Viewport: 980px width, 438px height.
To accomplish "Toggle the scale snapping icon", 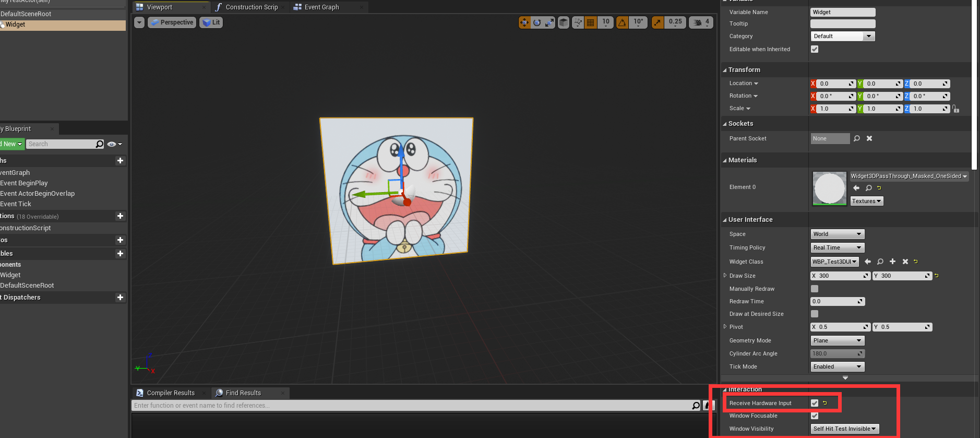I will point(658,22).
